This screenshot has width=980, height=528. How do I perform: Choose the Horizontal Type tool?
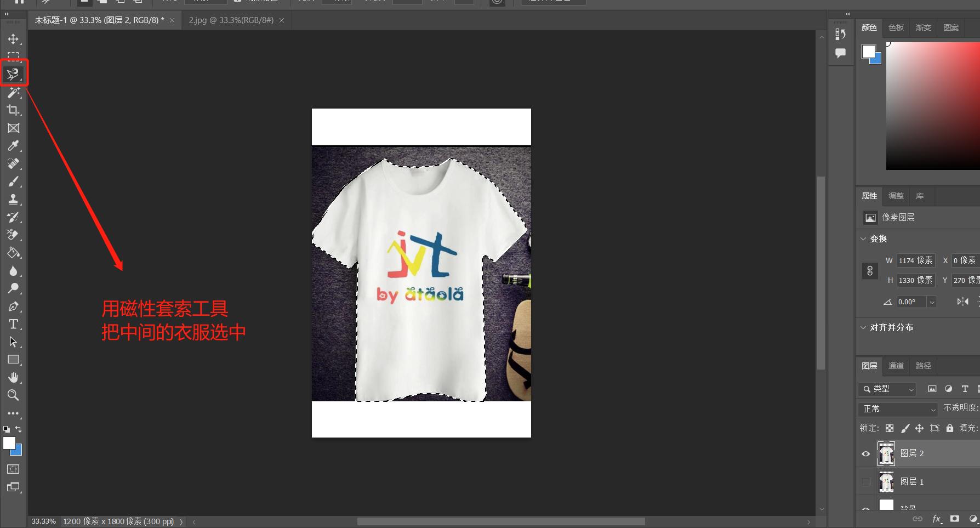[13, 324]
